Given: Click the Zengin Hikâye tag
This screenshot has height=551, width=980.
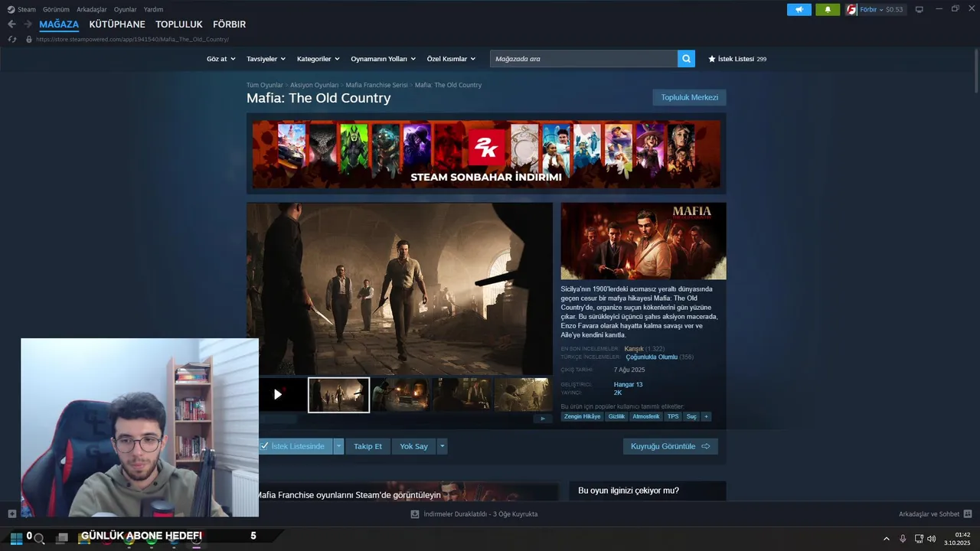Looking at the screenshot, I should pos(583,416).
